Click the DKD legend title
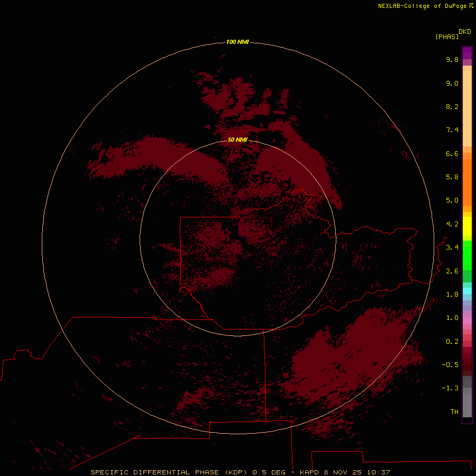Screen dimensions: 476x476 (465, 32)
